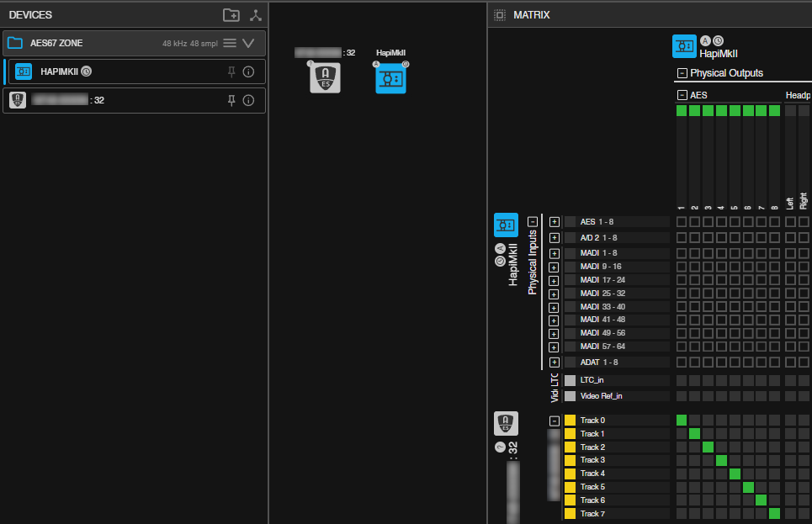Collapse the Physical Inputs group
The height and width of the screenshot is (524, 812).
pyautogui.click(x=533, y=221)
